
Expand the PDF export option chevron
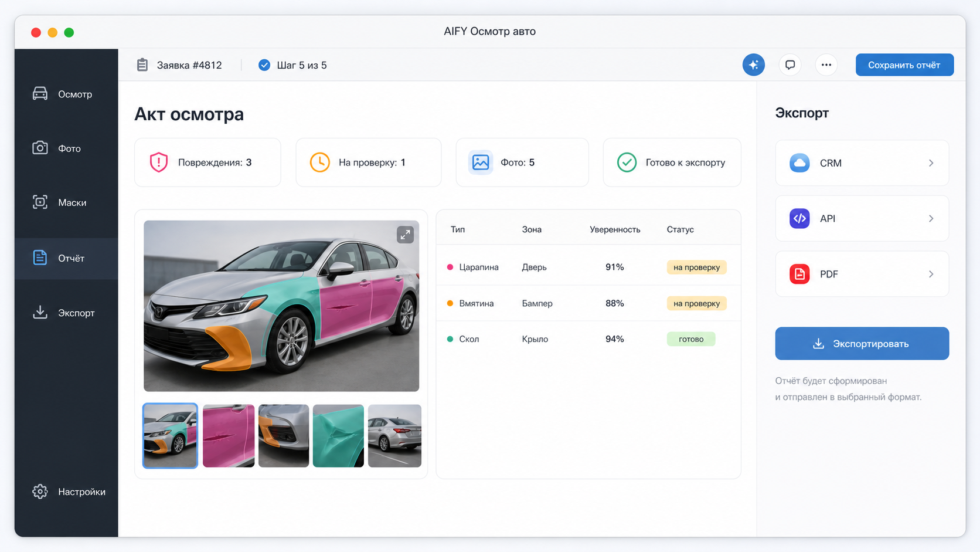point(931,274)
